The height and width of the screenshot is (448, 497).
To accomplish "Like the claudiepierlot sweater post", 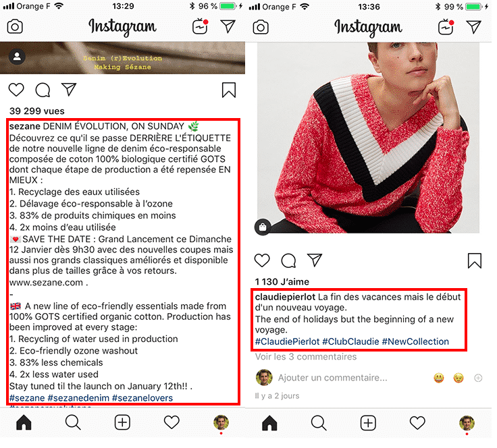I will (262, 260).
